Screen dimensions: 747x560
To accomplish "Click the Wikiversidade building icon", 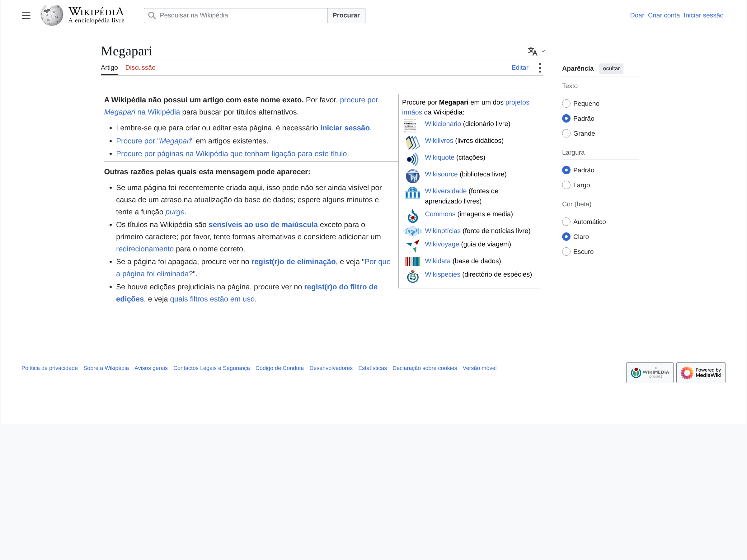I will coord(413,193).
